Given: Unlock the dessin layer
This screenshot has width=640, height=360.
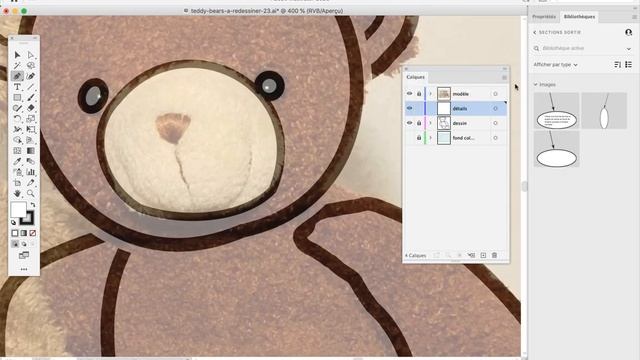Looking at the screenshot, I should [x=419, y=123].
